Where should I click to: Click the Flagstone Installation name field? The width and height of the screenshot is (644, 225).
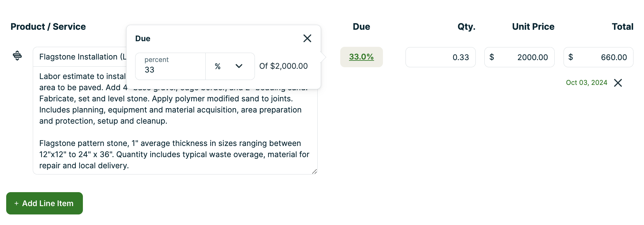tap(80, 57)
